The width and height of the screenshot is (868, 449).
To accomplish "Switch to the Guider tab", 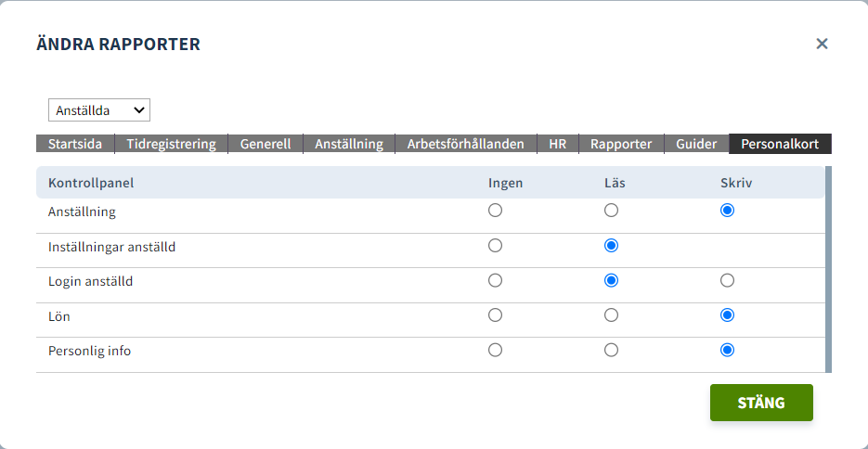I will click(696, 145).
